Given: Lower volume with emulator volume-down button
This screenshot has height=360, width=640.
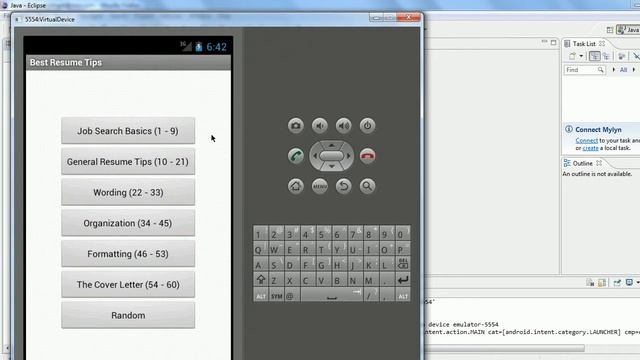Looking at the screenshot, I should [x=320, y=126].
